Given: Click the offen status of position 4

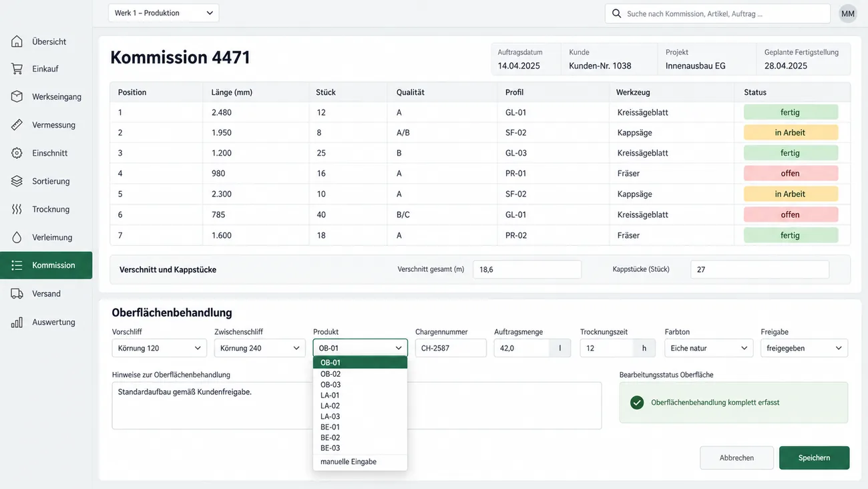Looking at the screenshot, I should click(791, 173).
